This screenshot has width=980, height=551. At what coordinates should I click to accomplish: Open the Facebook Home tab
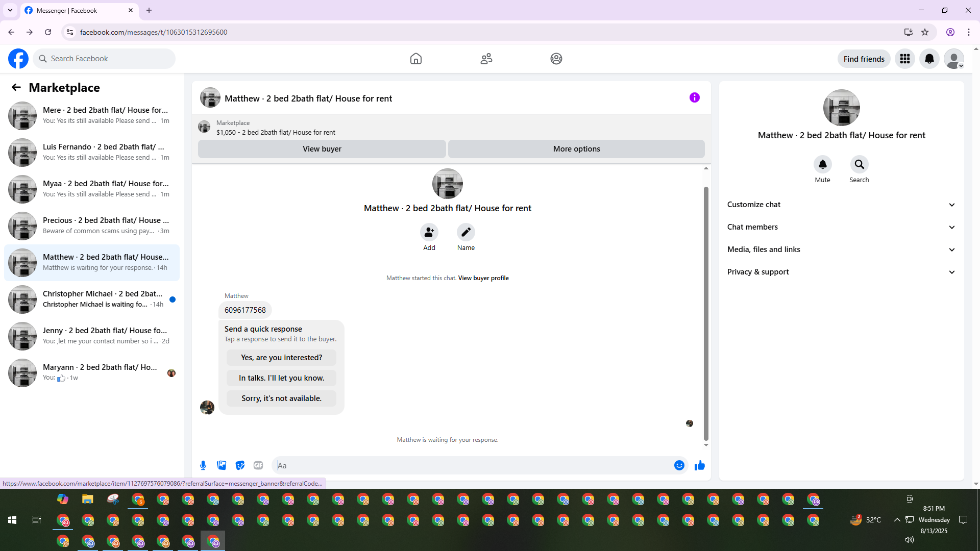coord(415,59)
